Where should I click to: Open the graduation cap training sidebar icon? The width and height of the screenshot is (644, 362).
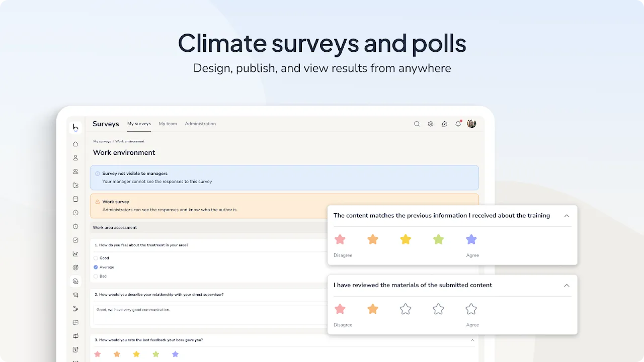[75, 295]
